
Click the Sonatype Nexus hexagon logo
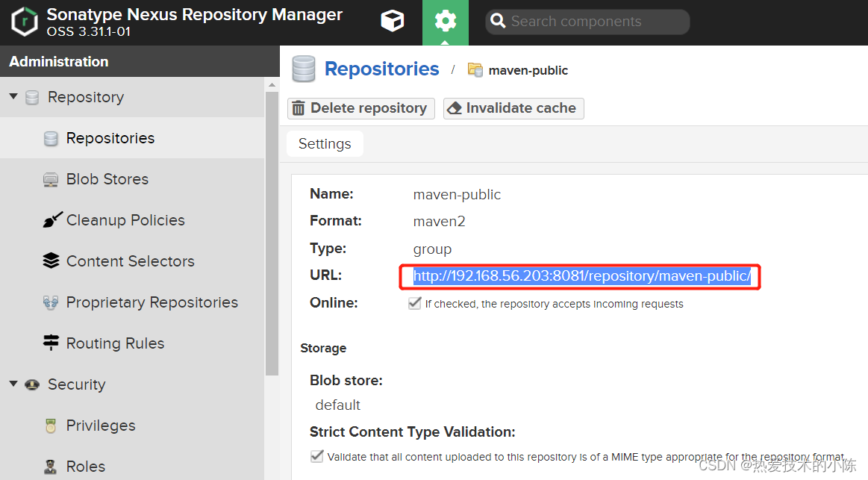click(x=25, y=22)
